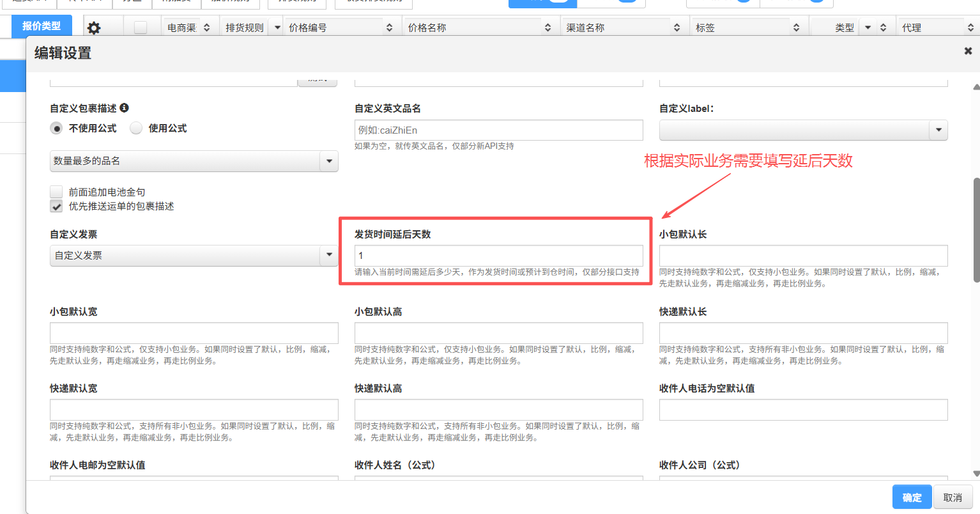
Task: Sort the 价格编号 column using its arrows
Action: point(390,27)
